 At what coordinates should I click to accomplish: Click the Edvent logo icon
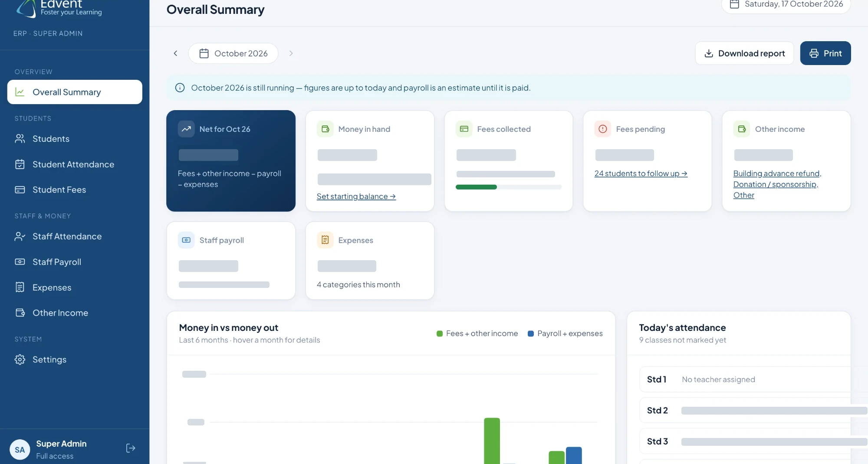[26, 8]
